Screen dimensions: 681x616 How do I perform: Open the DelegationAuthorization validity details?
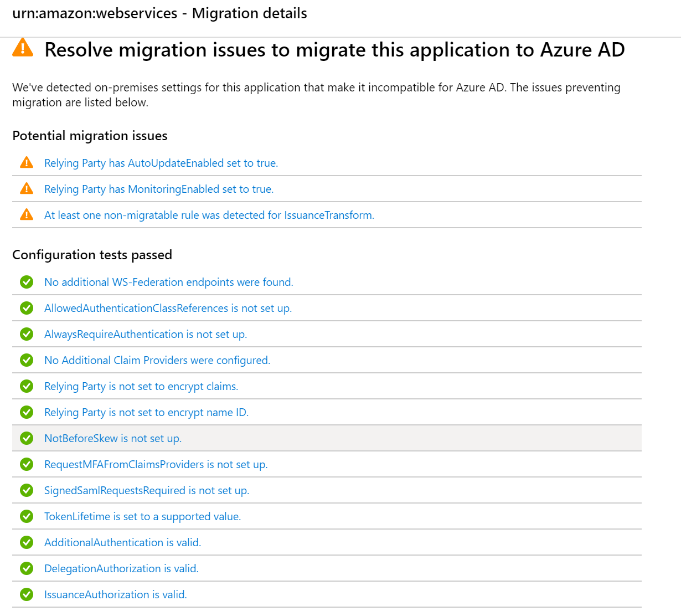pos(121,568)
